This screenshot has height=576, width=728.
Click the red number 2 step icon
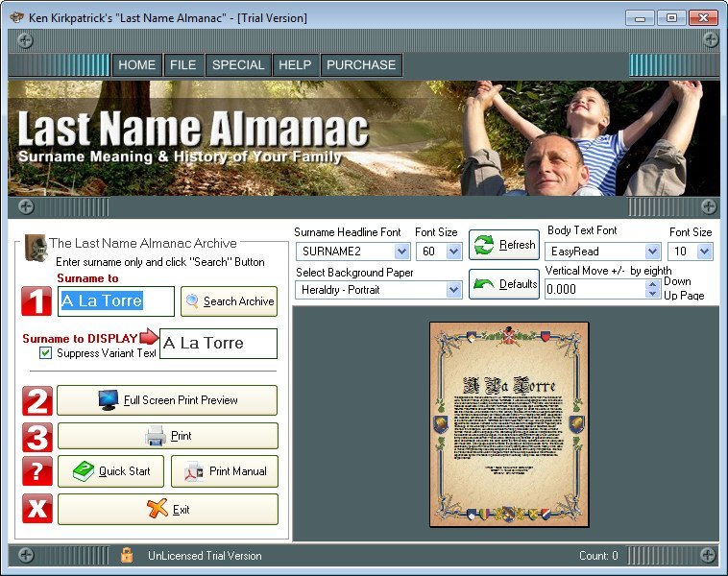click(37, 401)
